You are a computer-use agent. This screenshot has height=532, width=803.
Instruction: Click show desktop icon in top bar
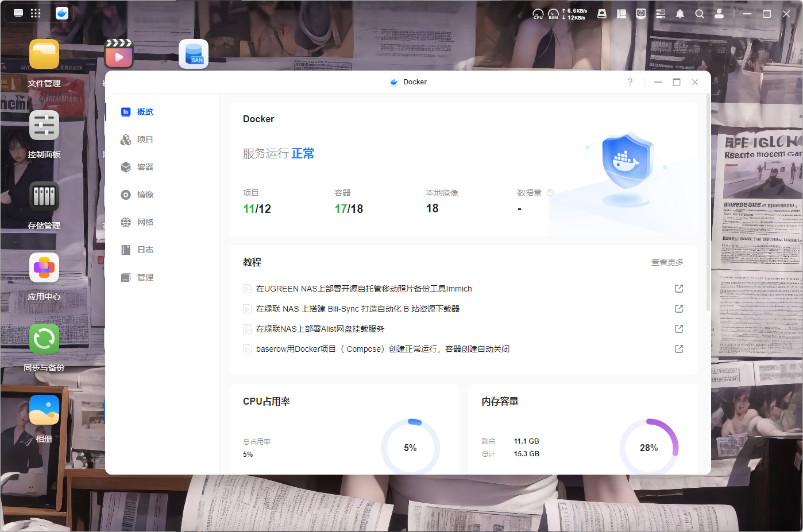pos(18,13)
